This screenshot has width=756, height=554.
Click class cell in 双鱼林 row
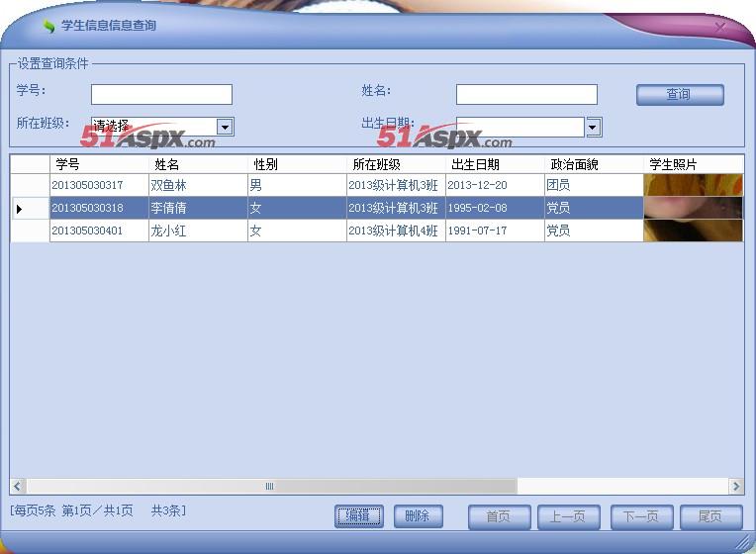(x=396, y=185)
